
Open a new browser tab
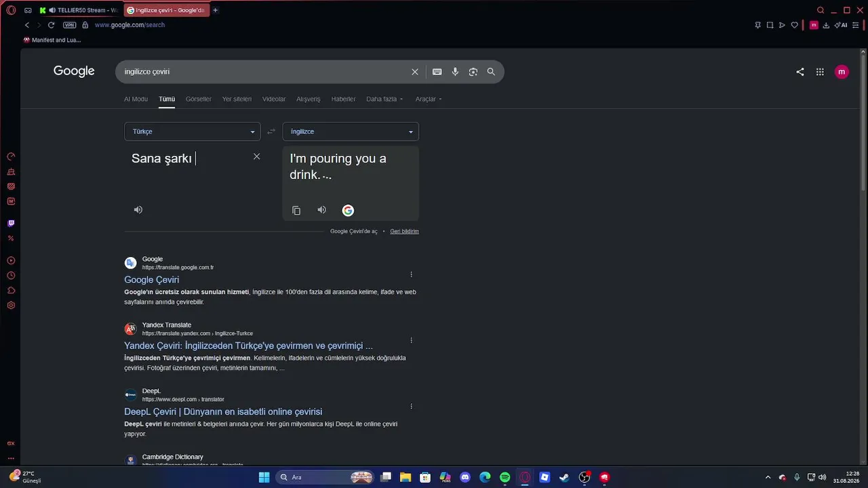pyautogui.click(x=216, y=10)
